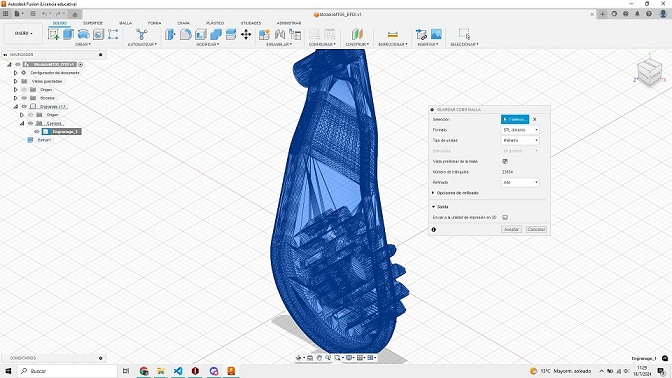This screenshot has width=672, height=378.
Task: Click the Insert image picture icon
Action: (436, 34)
